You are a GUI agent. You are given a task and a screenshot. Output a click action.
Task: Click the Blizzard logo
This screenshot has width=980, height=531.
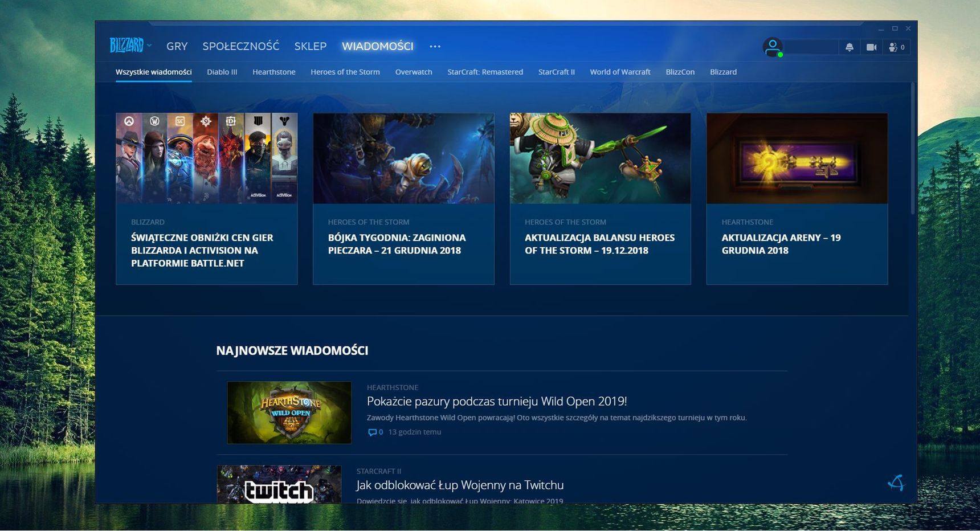tap(126, 45)
